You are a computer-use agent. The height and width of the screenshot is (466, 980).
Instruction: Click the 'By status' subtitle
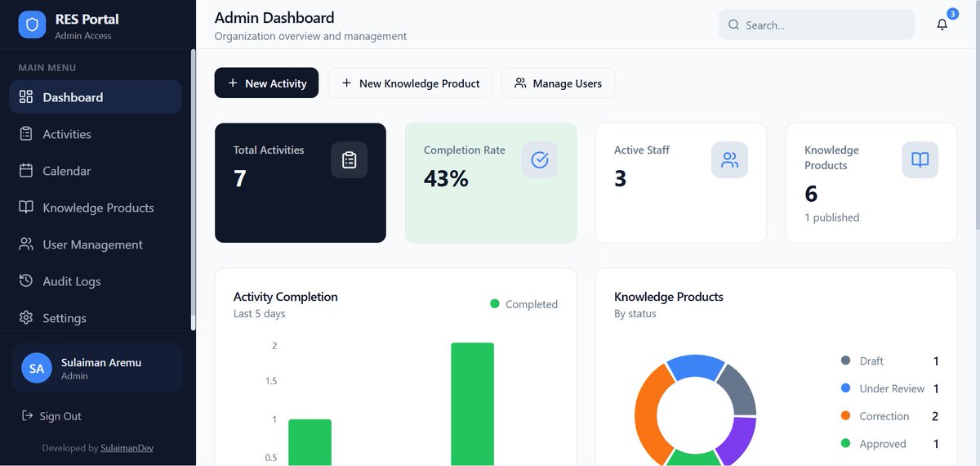[635, 314]
